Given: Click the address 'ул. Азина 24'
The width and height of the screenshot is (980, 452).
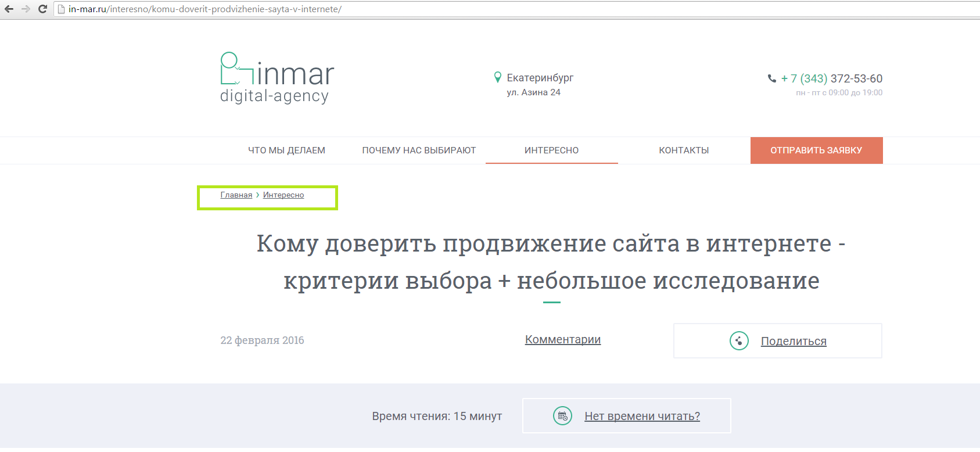Looking at the screenshot, I should tap(533, 92).
